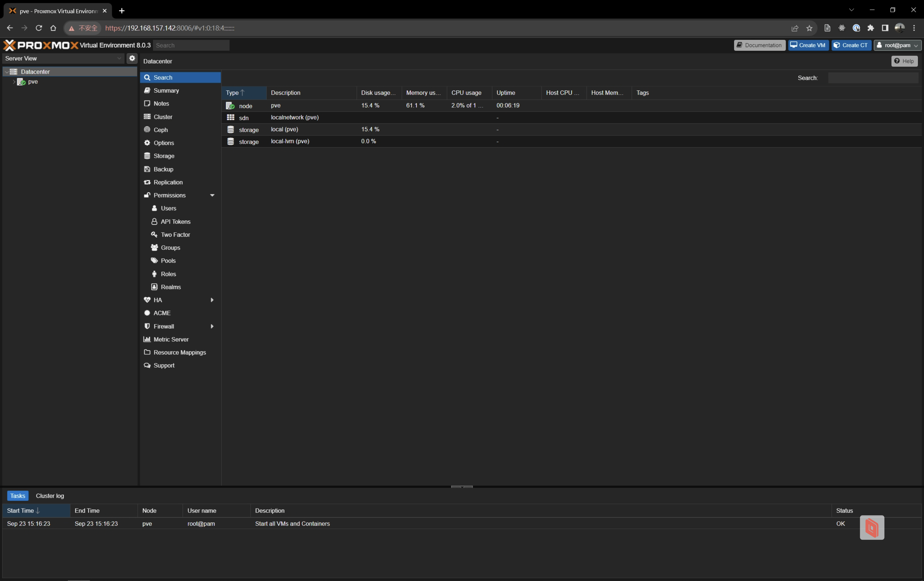The image size is (924, 581).
Task: Open the ACME settings entry
Action: pos(162,313)
